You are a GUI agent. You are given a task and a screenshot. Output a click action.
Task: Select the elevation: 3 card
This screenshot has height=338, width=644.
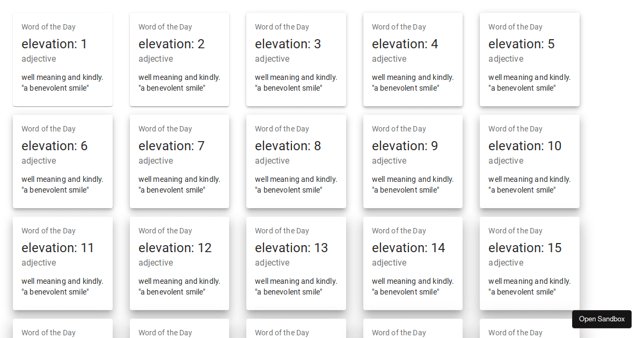296,60
